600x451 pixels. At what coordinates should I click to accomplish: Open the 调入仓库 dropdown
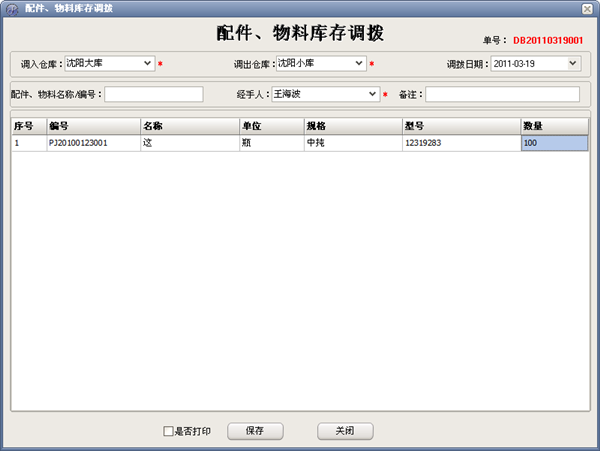coord(148,64)
